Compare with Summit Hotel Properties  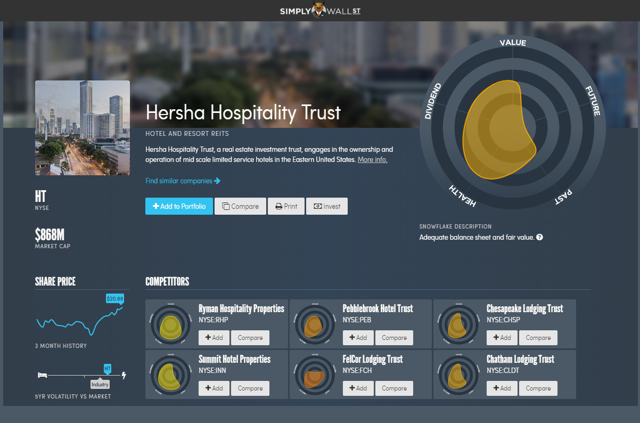point(250,388)
